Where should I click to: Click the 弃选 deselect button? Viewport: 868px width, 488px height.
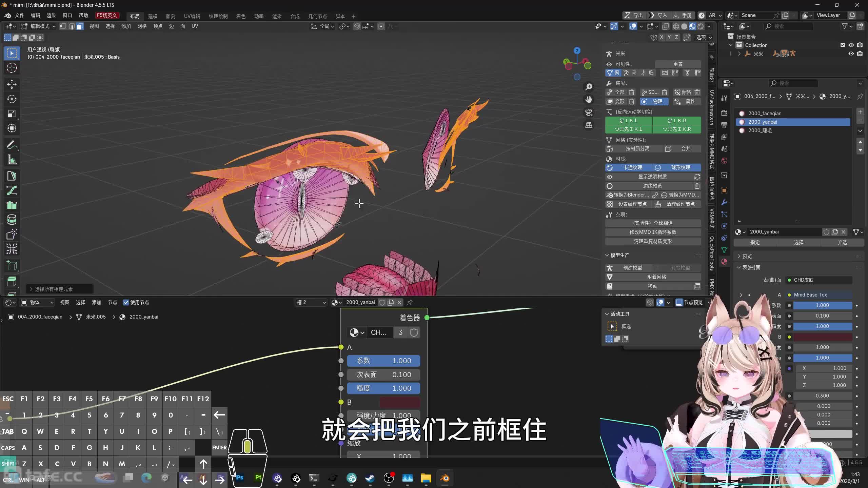pyautogui.click(x=842, y=243)
